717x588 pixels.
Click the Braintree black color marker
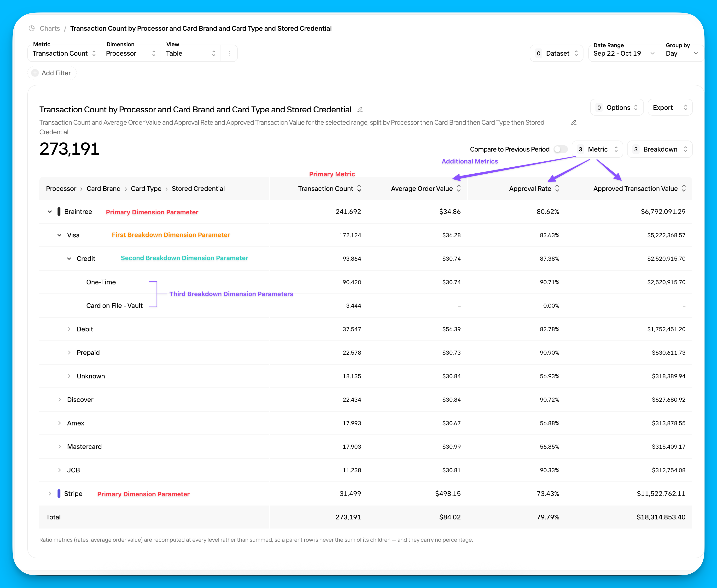click(59, 212)
